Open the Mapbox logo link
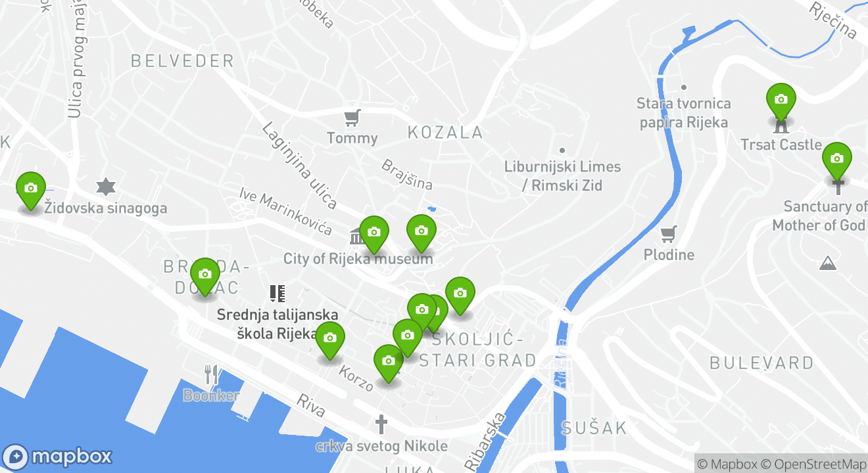The image size is (868, 473). [x=57, y=457]
